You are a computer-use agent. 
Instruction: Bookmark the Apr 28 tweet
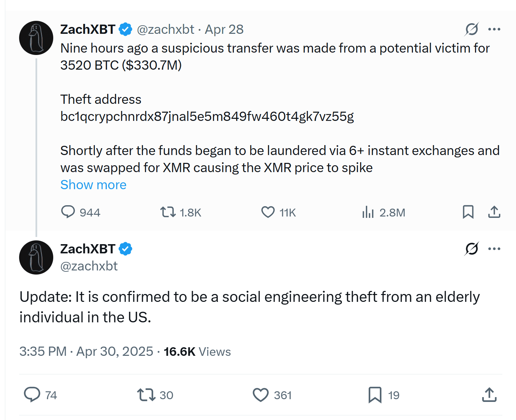click(468, 212)
